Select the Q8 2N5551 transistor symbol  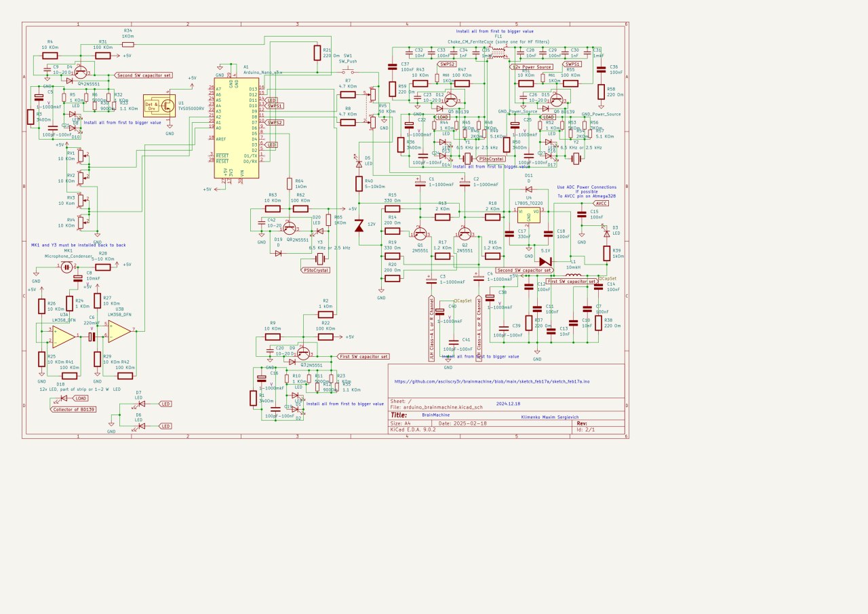point(290,229)
